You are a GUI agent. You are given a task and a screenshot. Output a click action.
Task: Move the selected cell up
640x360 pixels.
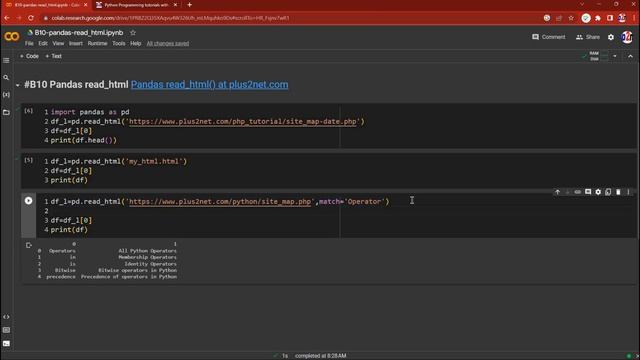click(x=557, y=192)
